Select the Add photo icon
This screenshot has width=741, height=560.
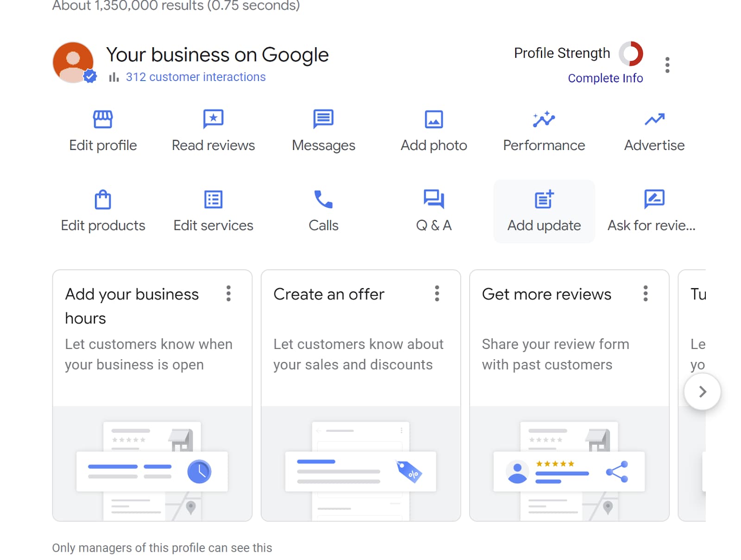[x=433, y=119]
